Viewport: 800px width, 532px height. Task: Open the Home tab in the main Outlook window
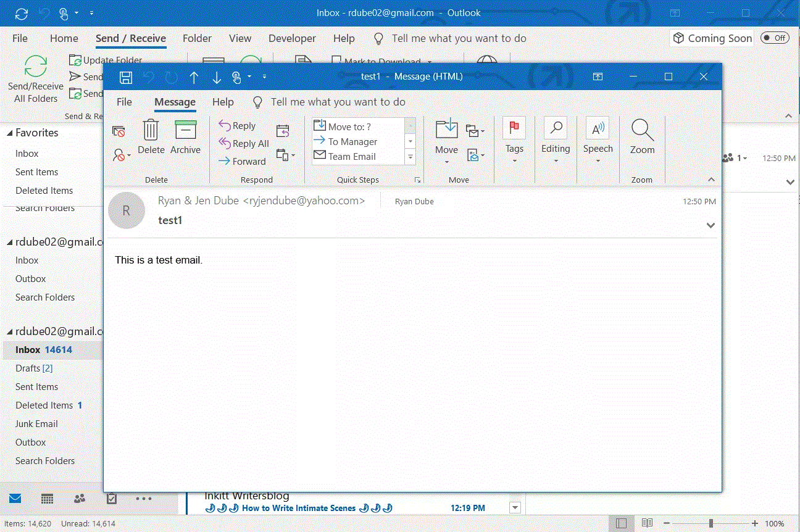[64, 38]
